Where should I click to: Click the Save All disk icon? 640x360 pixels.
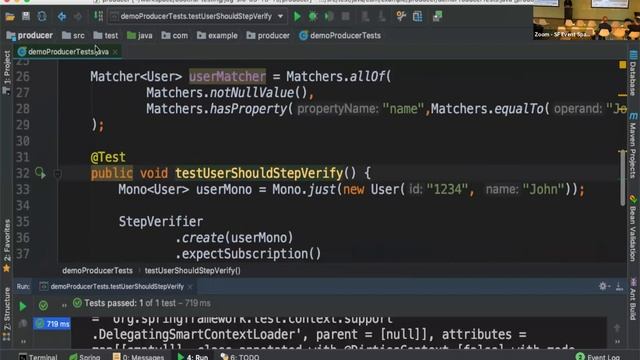tap(26, 16)
